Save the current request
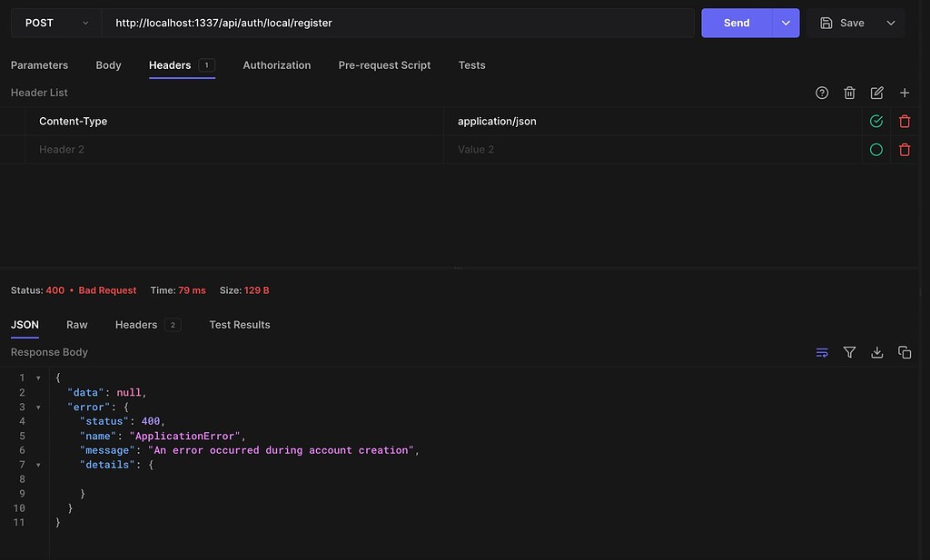This screenshot has width=930, height=560. point(848,22)
